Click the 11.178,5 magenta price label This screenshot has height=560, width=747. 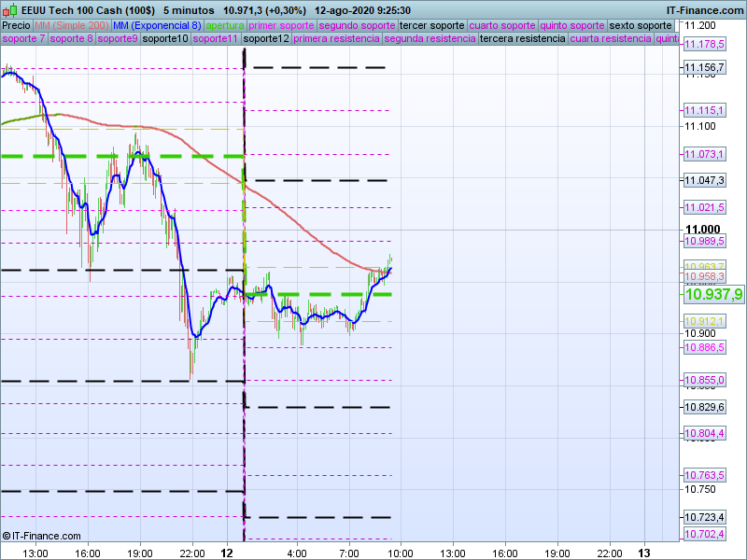704,44
